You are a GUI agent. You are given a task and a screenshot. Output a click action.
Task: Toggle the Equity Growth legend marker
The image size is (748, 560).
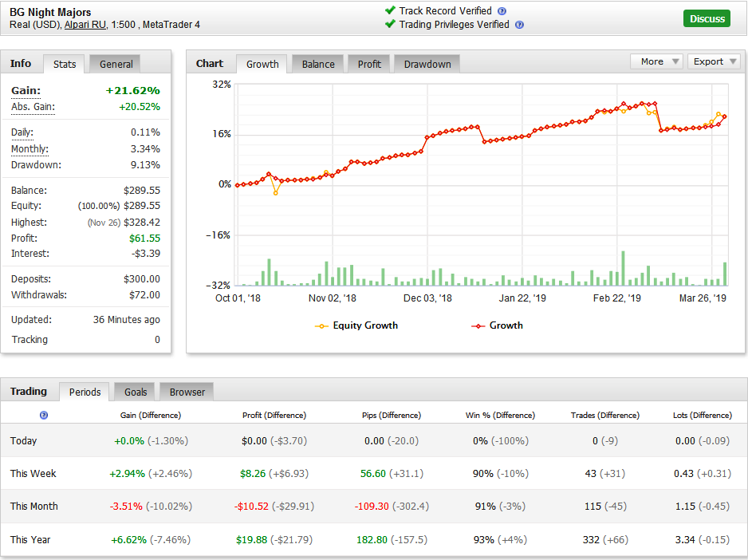point(321,326)
